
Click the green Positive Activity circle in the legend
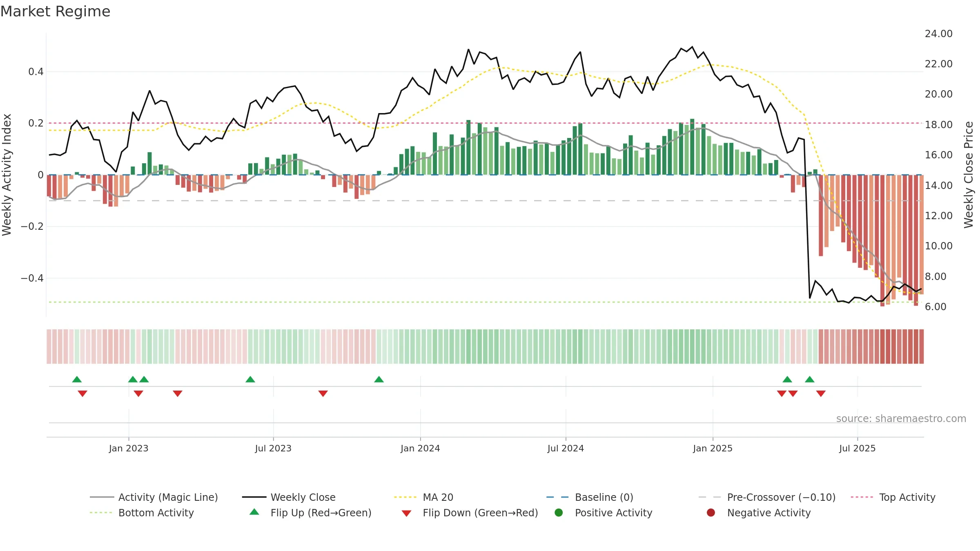click(x=559, y=513)
